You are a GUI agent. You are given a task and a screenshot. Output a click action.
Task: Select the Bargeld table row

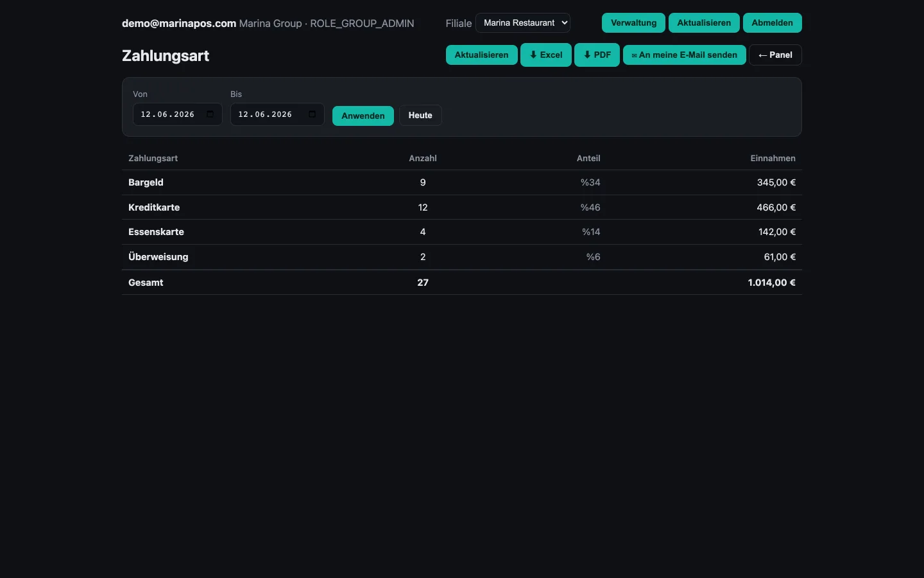pos(462,182)
